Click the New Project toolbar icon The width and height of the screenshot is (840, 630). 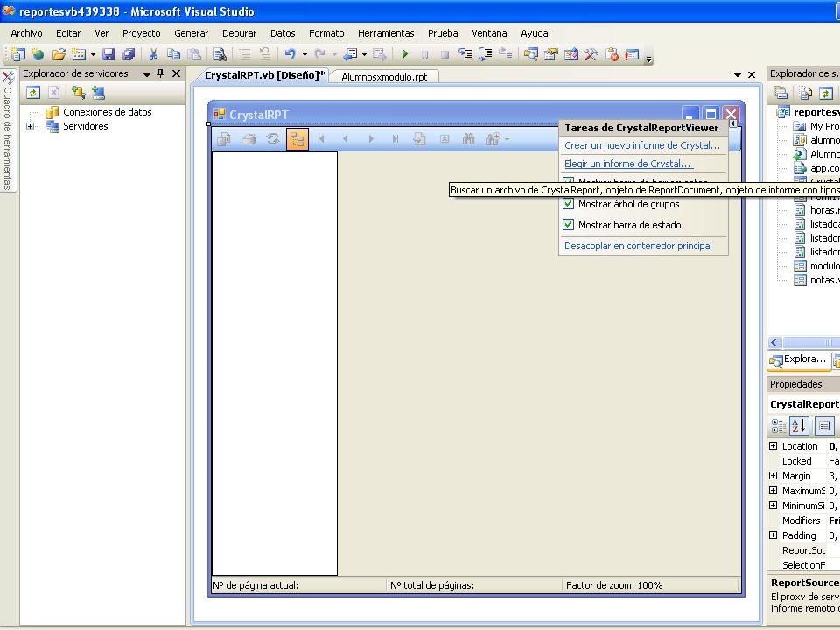point(17,54)
